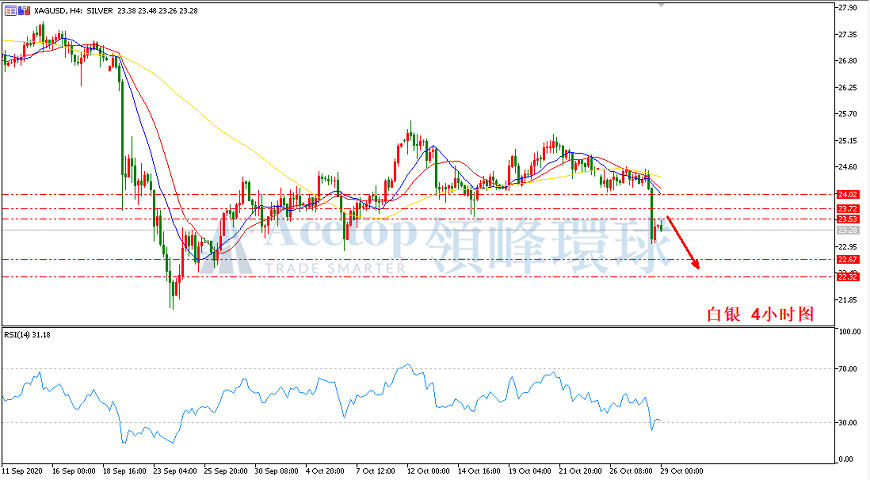Click the 27.90 price scale label
This screenshot has height=480, width=870.
[848, 8]
